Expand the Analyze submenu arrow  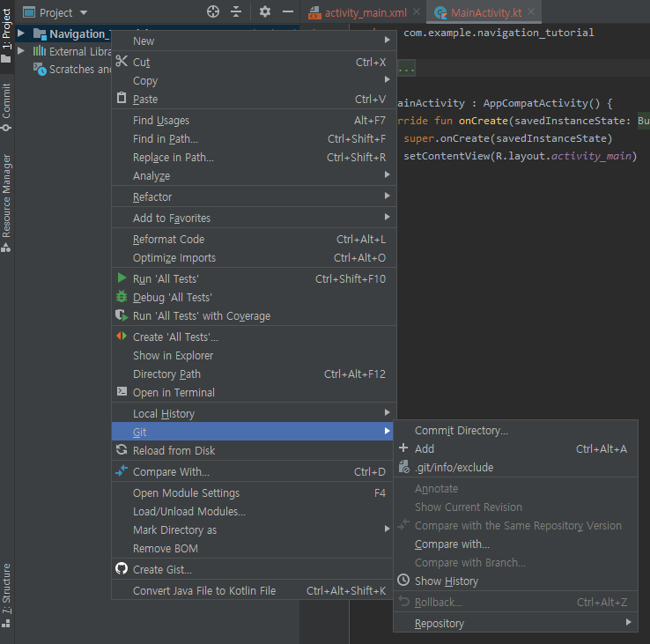coord(387,174)
